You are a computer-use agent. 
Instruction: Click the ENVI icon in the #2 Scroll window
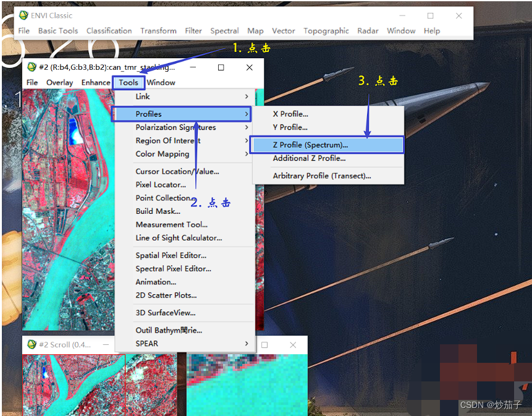click(32, 344)
